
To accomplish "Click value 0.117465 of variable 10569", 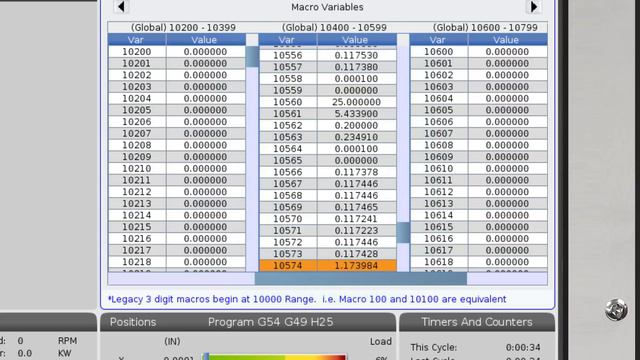I will click(356, 207).
